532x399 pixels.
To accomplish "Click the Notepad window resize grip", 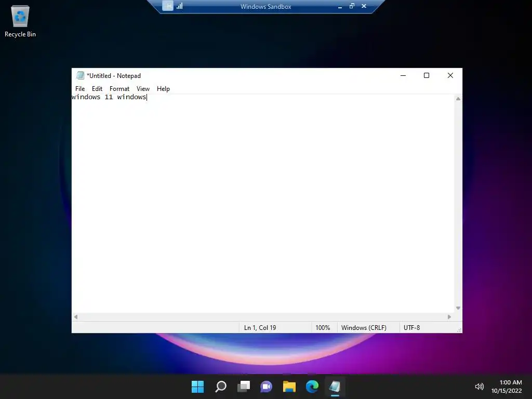I will (459, 330).
